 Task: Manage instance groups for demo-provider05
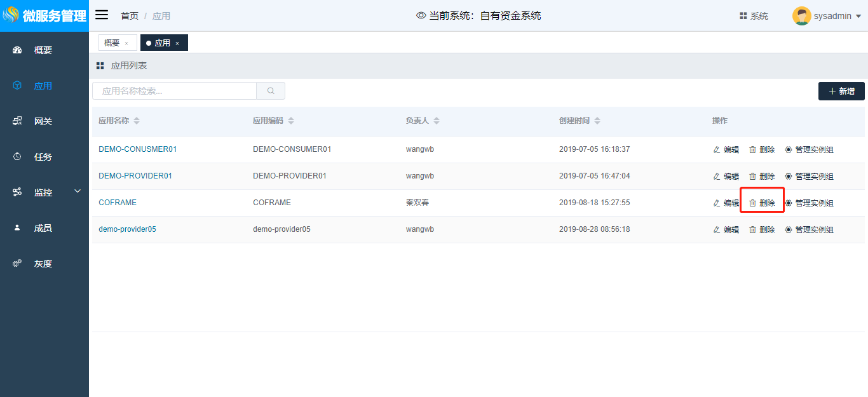click(809, 230)
